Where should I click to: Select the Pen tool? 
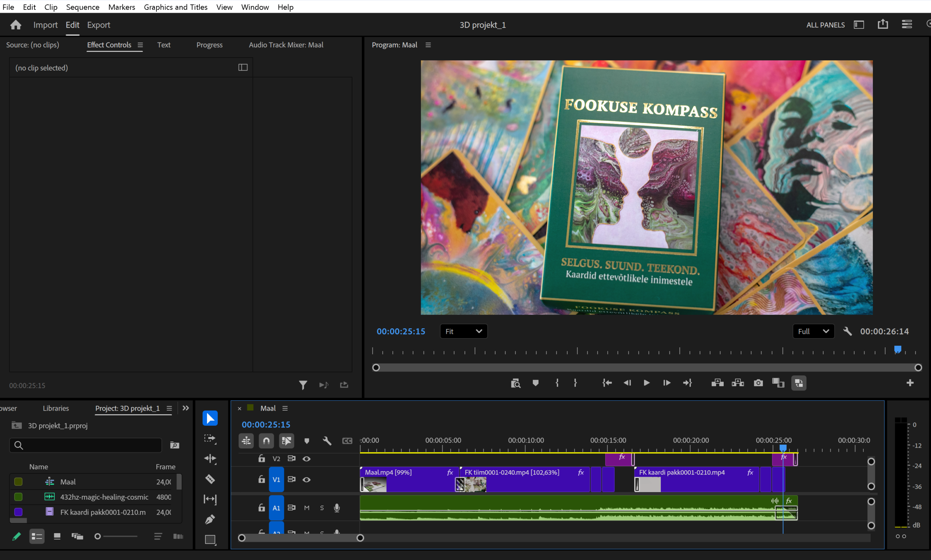pyautogui.click(x=210, y=519)
